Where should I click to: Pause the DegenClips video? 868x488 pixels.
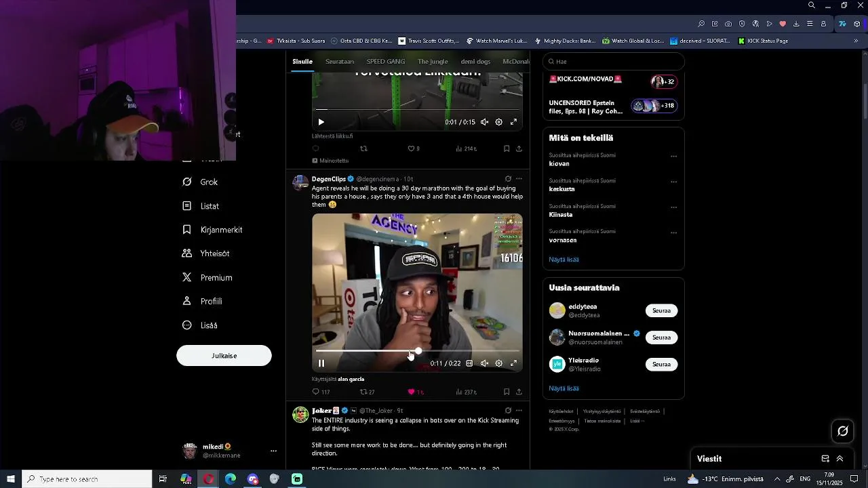point(321,363)
